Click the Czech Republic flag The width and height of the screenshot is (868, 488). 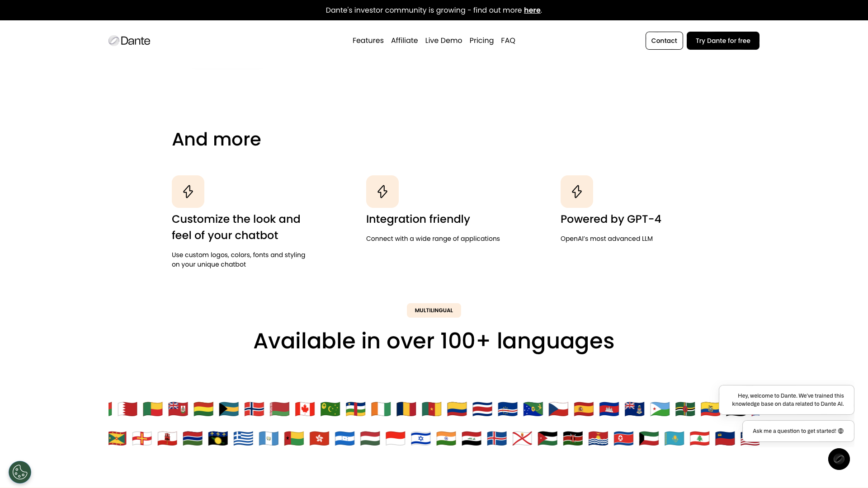tap(558, 409)
